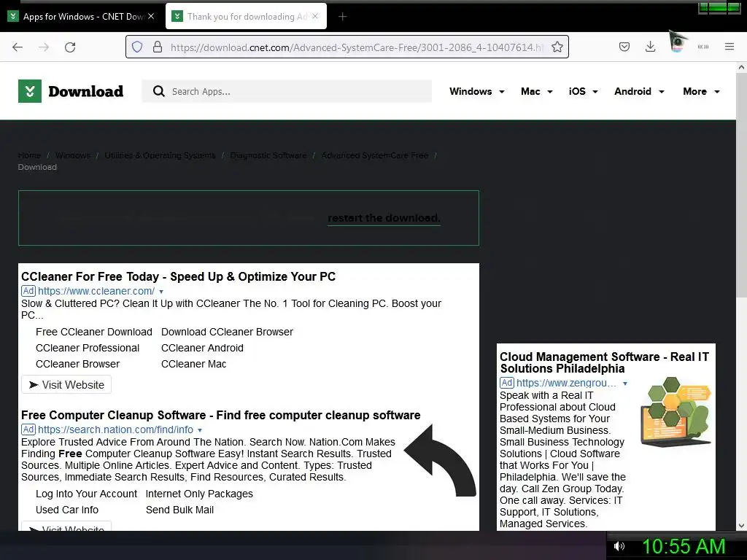This screenshot has height=560, width=747.
Task: Go back using the browser back arrow
Action: point(18,47)
